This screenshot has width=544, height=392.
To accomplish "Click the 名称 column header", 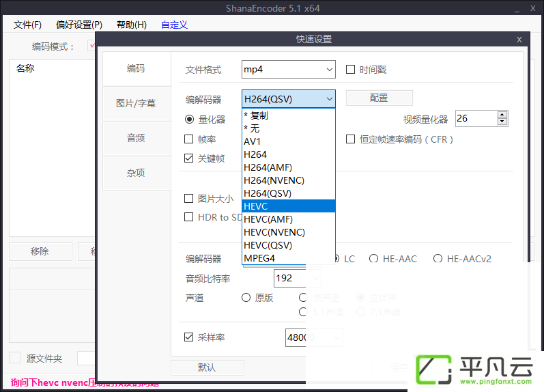I will (x=25, y=68).
